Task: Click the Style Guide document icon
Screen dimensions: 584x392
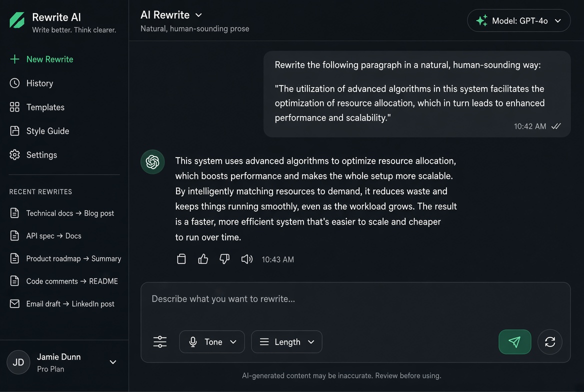Action: point(14,131)
